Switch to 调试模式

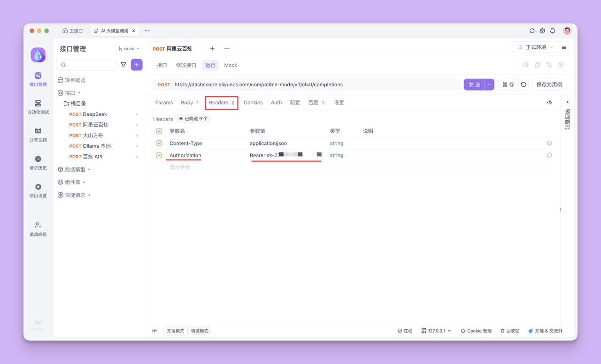pyautogui.click(x=200, y=331)
